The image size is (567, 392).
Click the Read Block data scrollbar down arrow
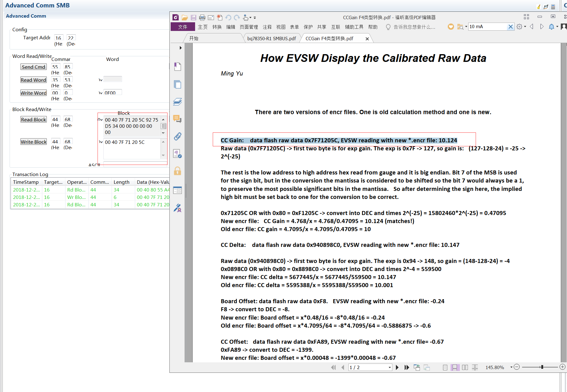coord(163,133)
